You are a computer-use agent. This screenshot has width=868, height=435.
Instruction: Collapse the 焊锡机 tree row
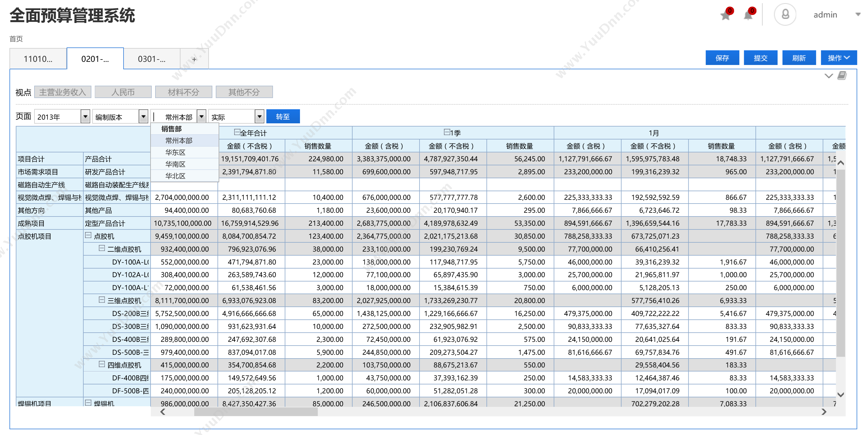click(x=88, y=403)
